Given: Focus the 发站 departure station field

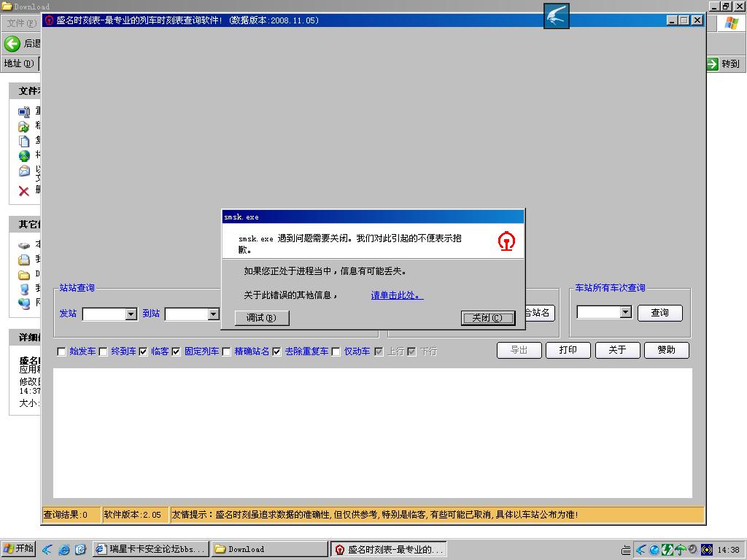Looking at the screenshot, I should tap(104, 314).
